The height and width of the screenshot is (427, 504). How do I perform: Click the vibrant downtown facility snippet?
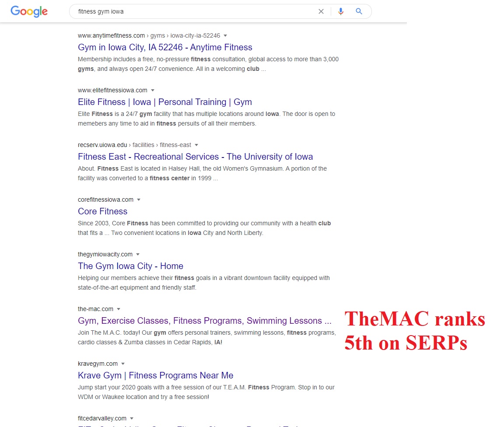click(x=204, y=283)
